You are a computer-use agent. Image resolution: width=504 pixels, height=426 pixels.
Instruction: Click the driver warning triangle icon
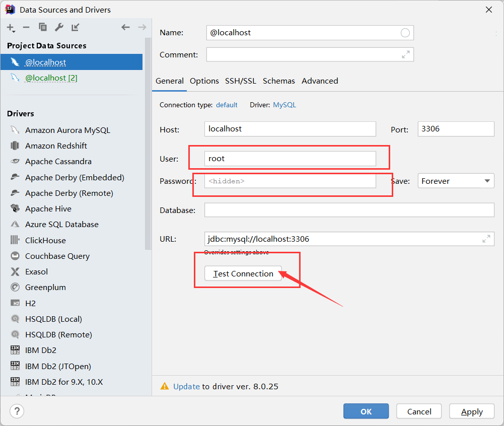pyautogui.click(x=165, y=386)
